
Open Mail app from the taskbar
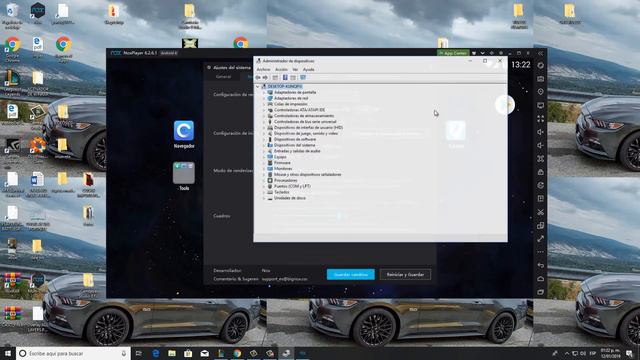(x=204, y=353)
